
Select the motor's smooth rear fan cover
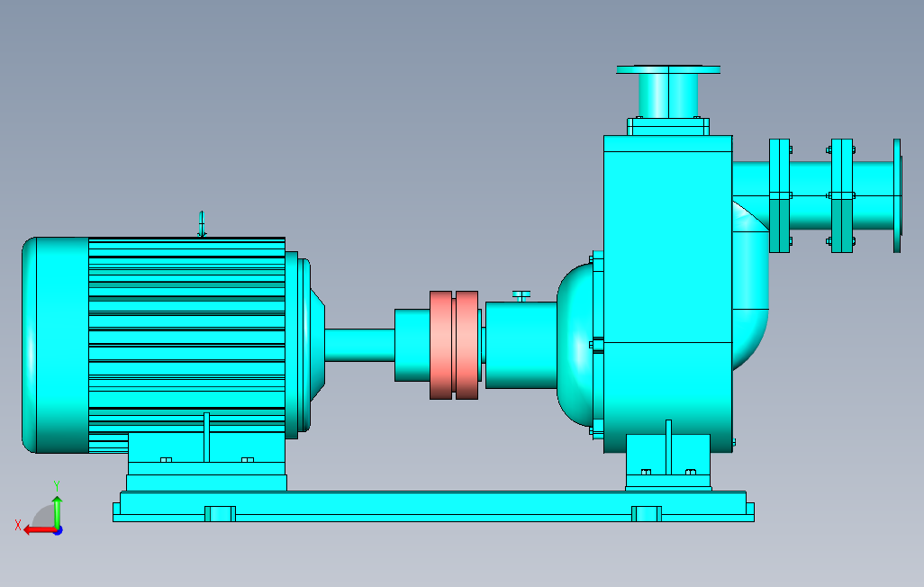[x=55, y=346]
